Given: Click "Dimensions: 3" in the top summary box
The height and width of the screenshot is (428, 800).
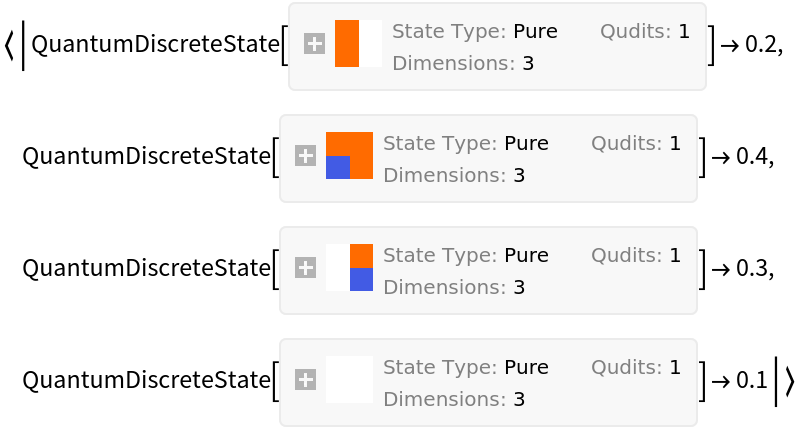Looking at the screenshot, I should coord(465,63).
